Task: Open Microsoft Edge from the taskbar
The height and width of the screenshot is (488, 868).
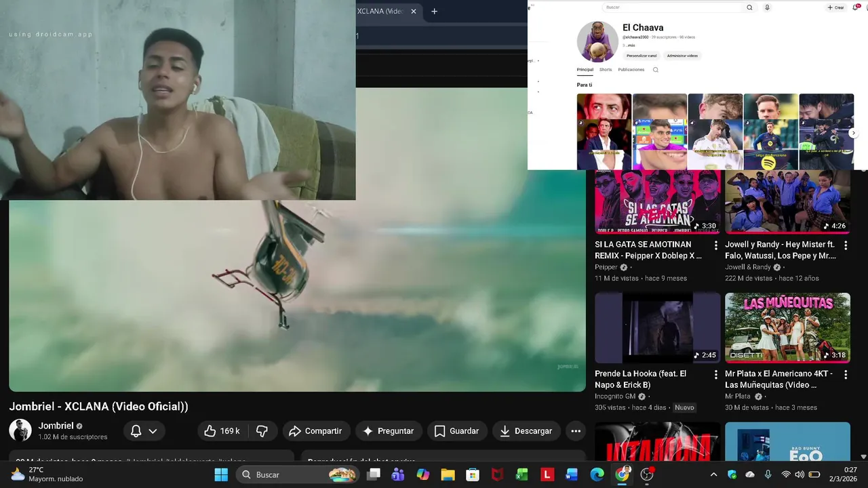Action: (597, 474)
